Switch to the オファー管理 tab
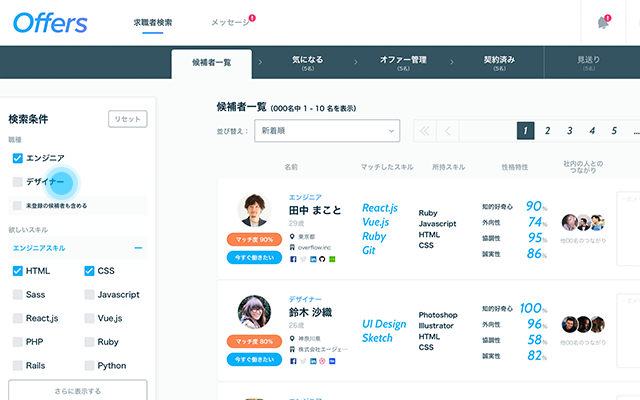Image resolution: width=640 pixels, height=400 pixels. pyautogui.click(x=404, y=64)
